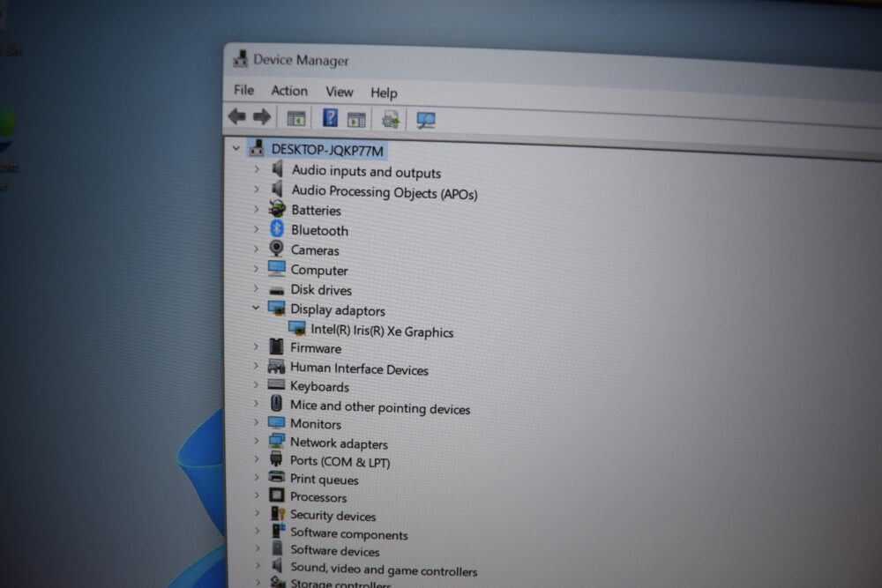Click Show/Hide Console Tree toolbar icon
This screenshot has height=588, width=882.
296,119
